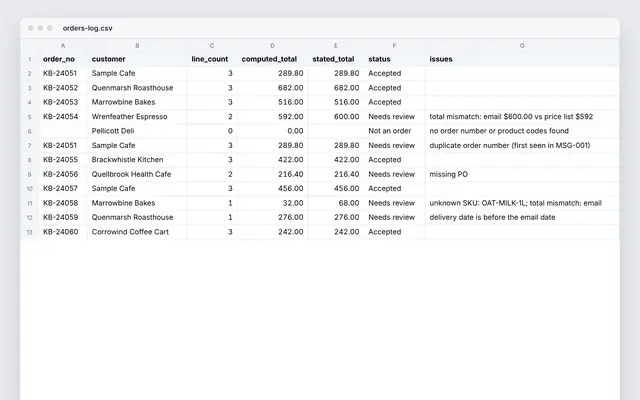Select the Quenmarsh Roasthouse cell in row 3
This screenshot has height=400, width=640.
(137, 88)
